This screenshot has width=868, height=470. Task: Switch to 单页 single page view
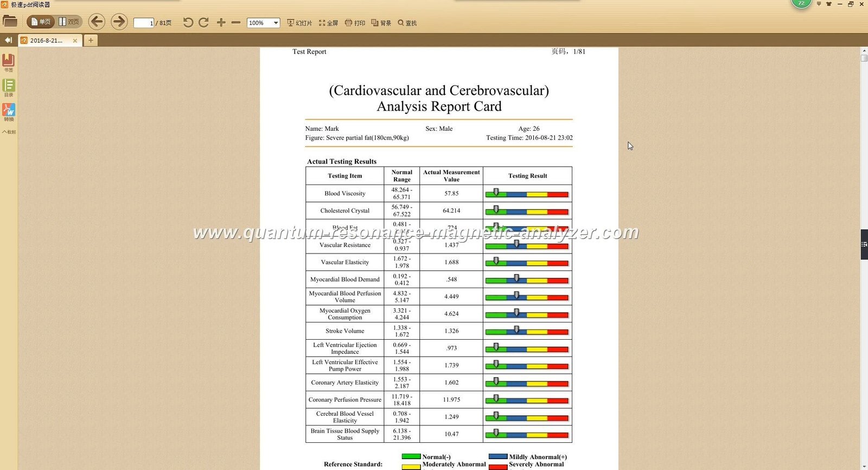(x=41, y=22)
